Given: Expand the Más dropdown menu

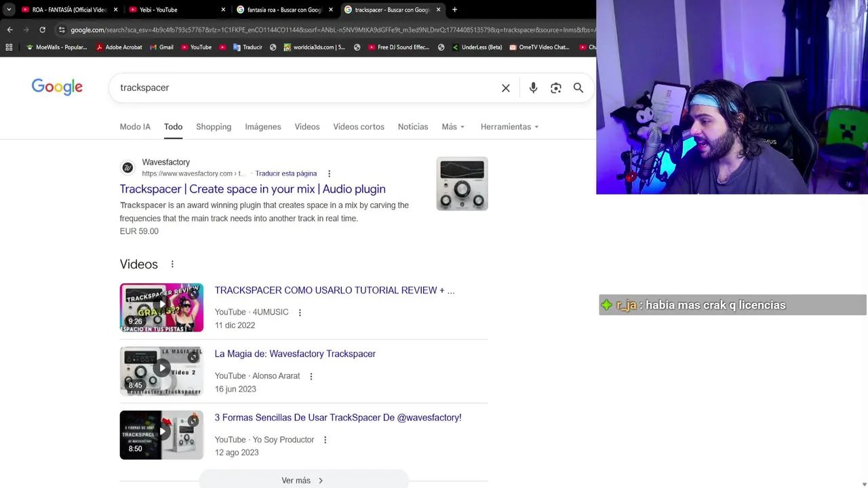Looking at the screenshot, I should (x=453, y=127).
